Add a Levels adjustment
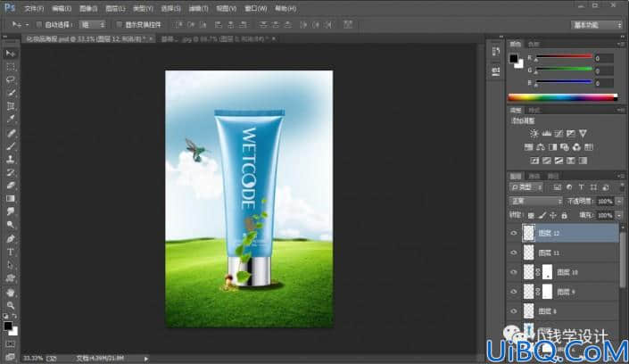This screenshot has height=364, width=629. tap(546, 133)
